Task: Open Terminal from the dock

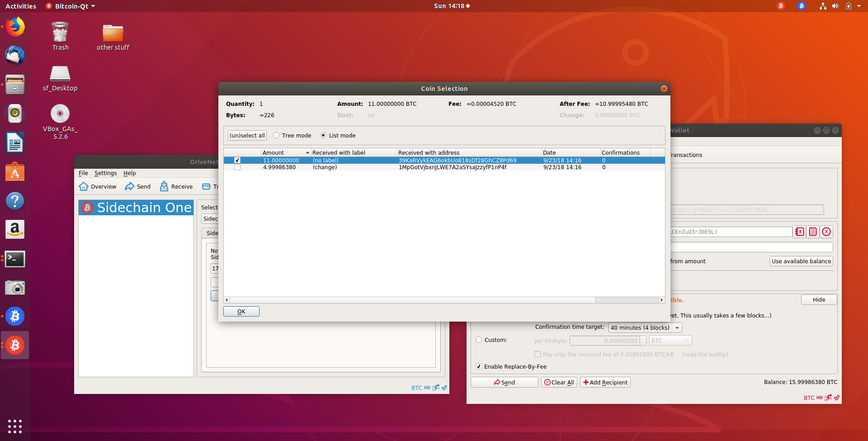Action: coord(15,258)
